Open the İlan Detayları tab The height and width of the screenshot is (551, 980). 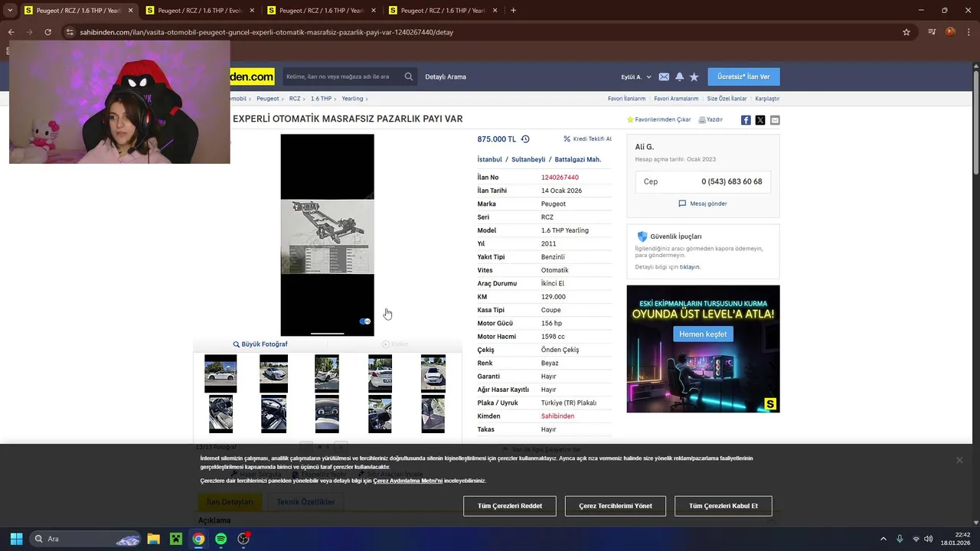[x=230, y=502]
